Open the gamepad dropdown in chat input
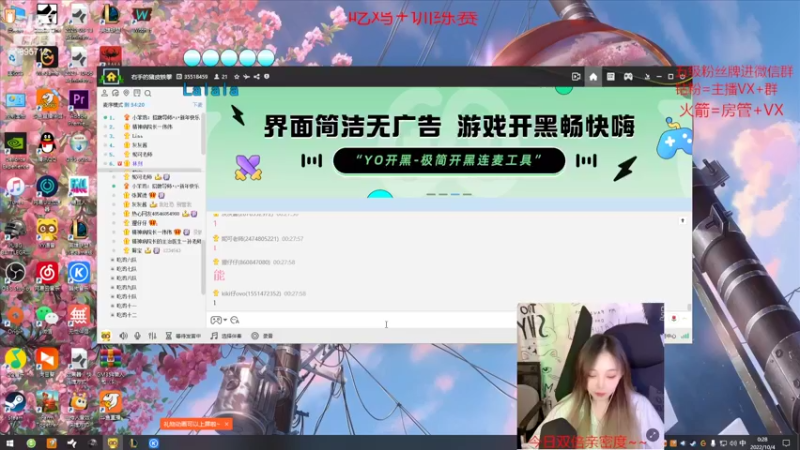 point(218,320)
